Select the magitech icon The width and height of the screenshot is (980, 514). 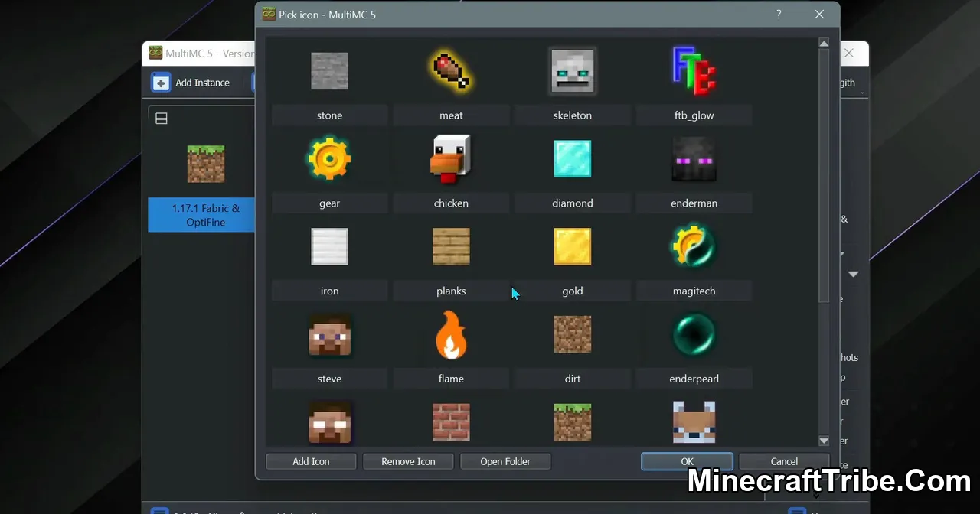[694, 247]
